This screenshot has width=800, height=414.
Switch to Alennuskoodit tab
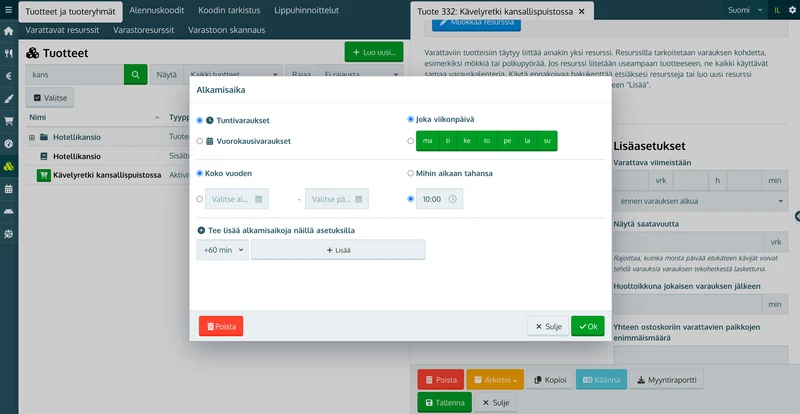click(x=157, y=10)
